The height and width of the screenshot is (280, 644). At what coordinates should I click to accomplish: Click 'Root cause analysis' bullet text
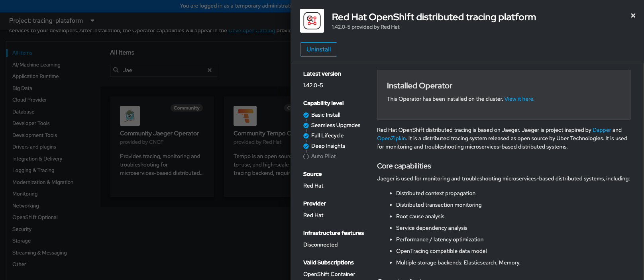[x=420, y=216]
